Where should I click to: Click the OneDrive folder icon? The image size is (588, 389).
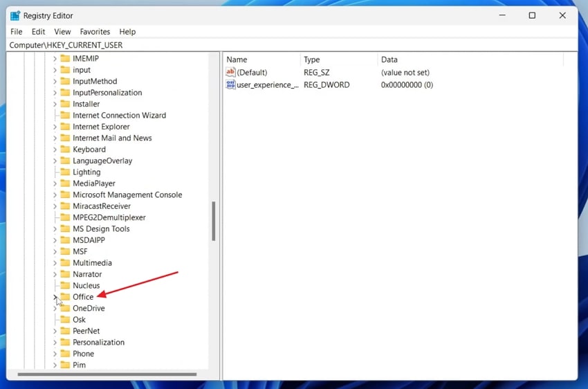(65, 308)
